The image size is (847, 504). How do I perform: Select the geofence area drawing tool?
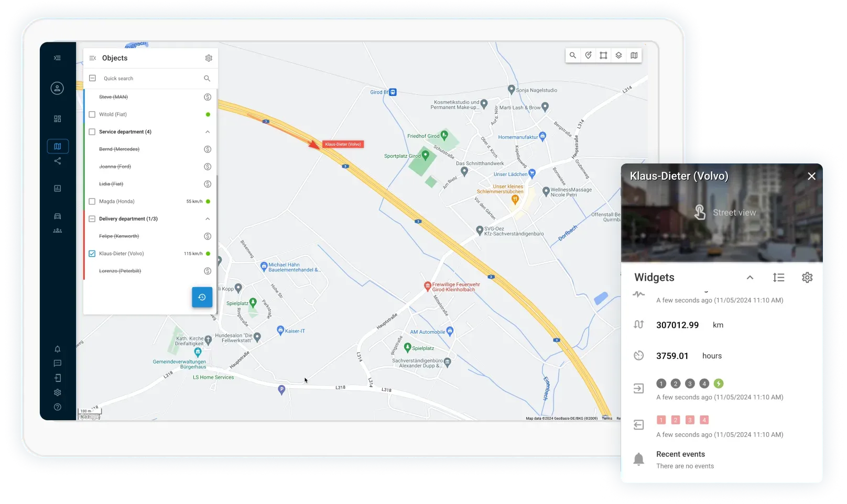(x=603, y=56)
